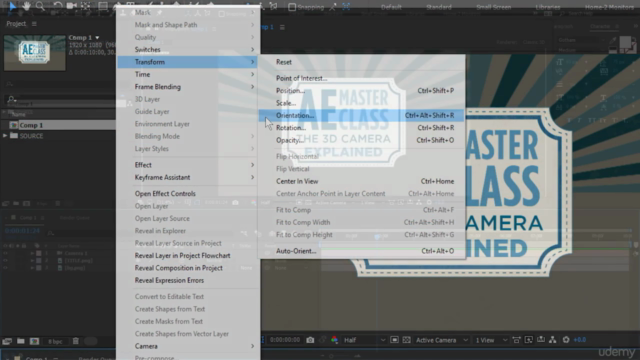Switch to the Standard workspace

(439, 7)
